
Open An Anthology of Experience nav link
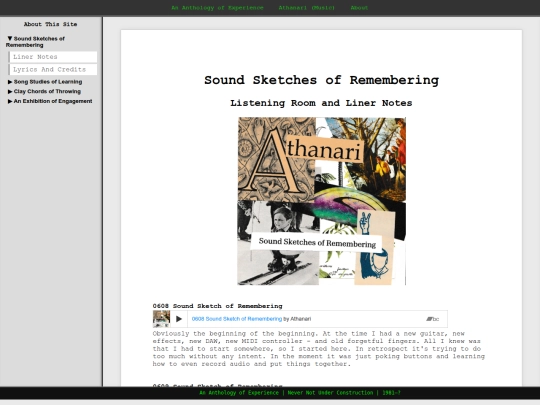[217, 8]
